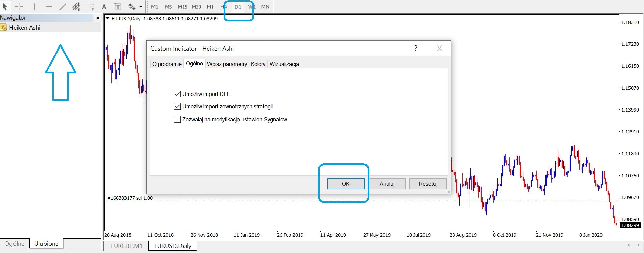Select the text 'A' tool

click(104, 7)
